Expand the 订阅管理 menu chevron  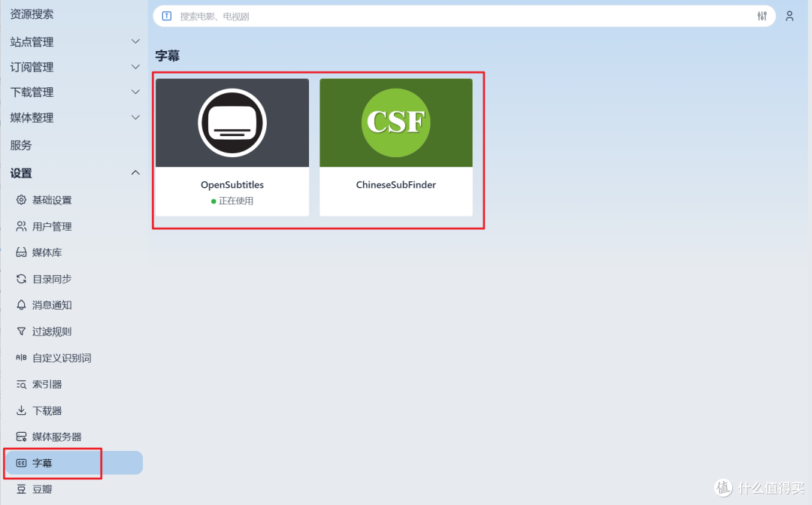(x=135, y=67)
